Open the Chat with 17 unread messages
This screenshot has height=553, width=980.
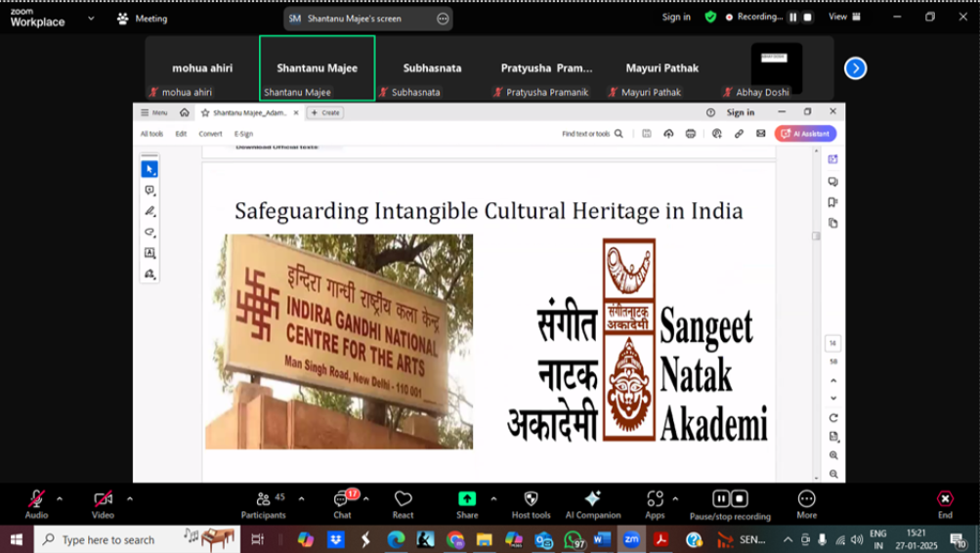click(x=343, y=503)
